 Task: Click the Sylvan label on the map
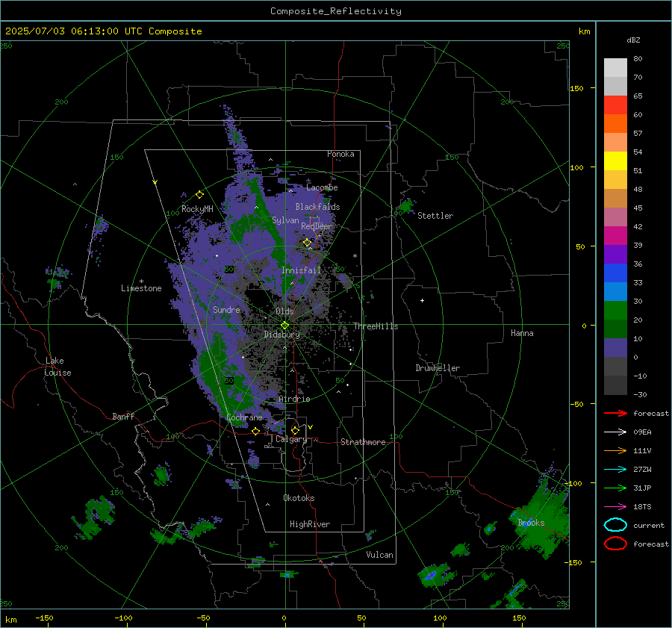tap(285, 220)
